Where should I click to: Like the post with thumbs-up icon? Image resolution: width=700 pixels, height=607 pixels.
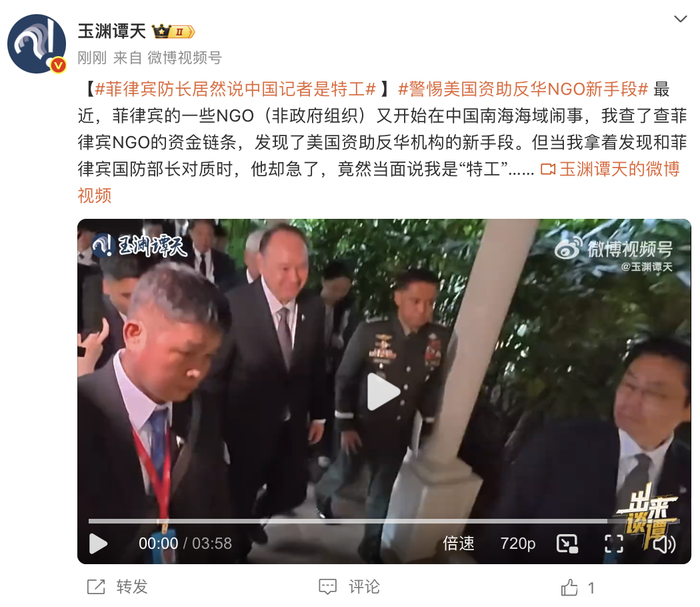(569, 587)
